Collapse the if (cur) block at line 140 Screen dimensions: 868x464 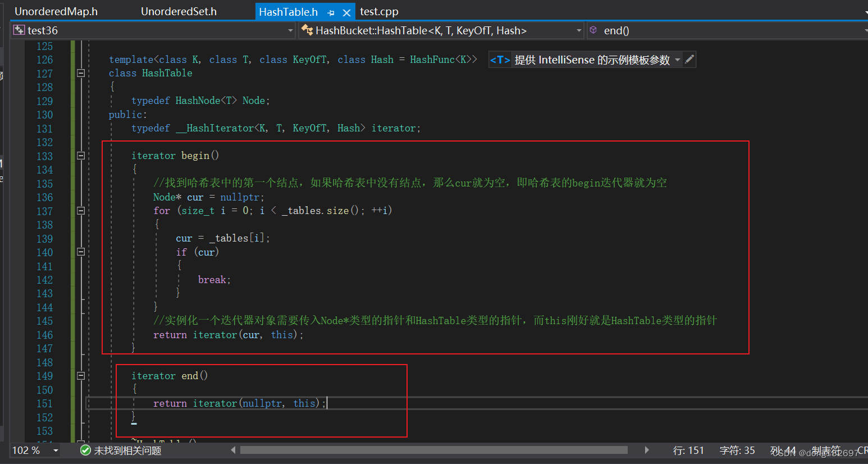click(81, 252)
